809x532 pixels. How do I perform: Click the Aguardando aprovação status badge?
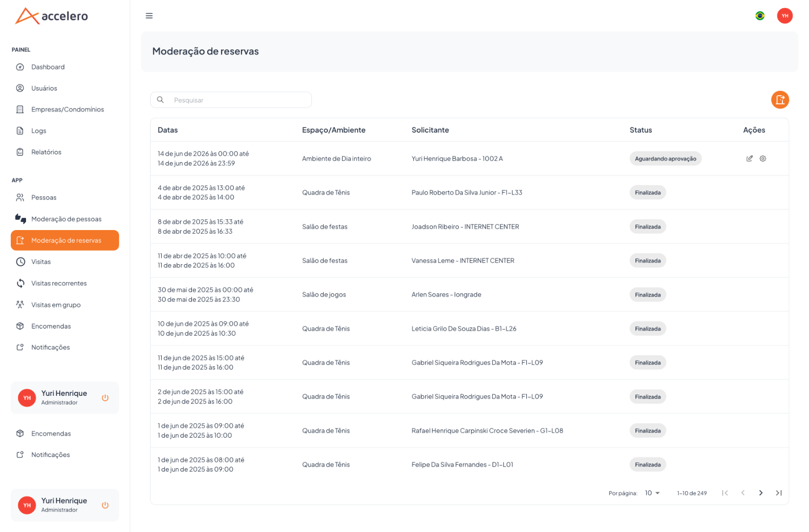pos(665,159)
